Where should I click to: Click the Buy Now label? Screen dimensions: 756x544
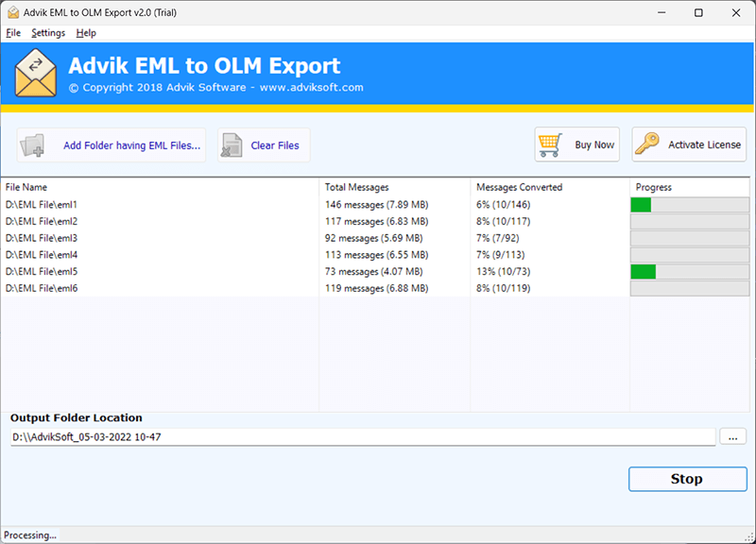pos(594,145)
